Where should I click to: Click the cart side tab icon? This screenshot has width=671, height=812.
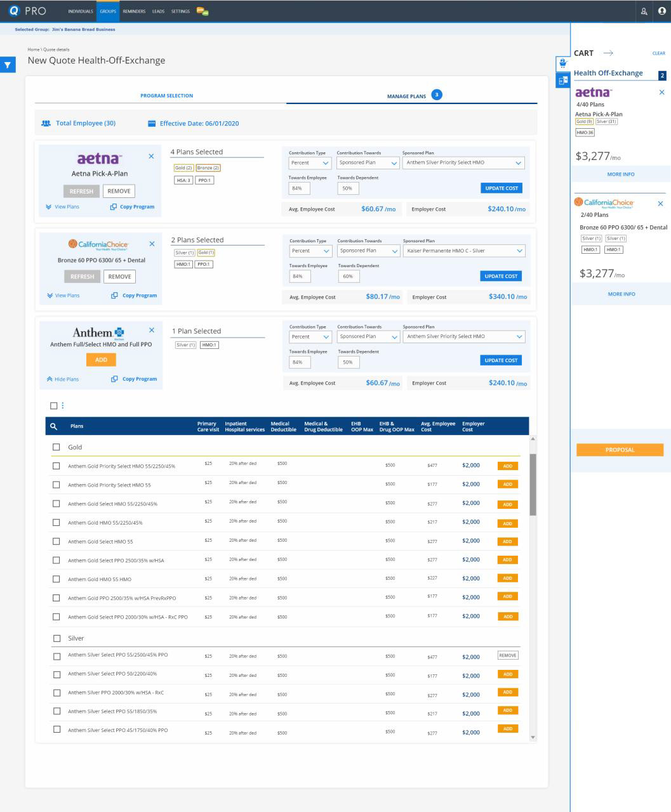[x=562, y=63]
